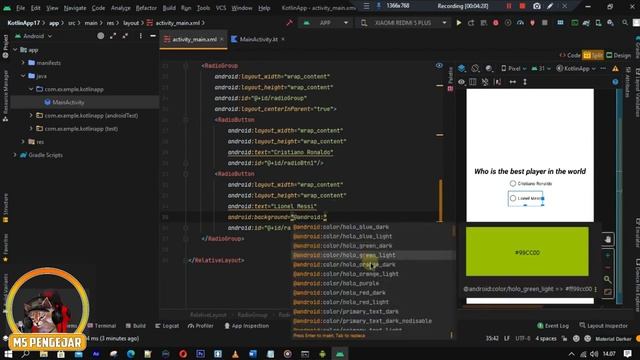Image resolution: width=640 pixels, height=360 pixels.
Task: Switch to the MainActivity.kt editor tab
Action: (x=258, y=39)
